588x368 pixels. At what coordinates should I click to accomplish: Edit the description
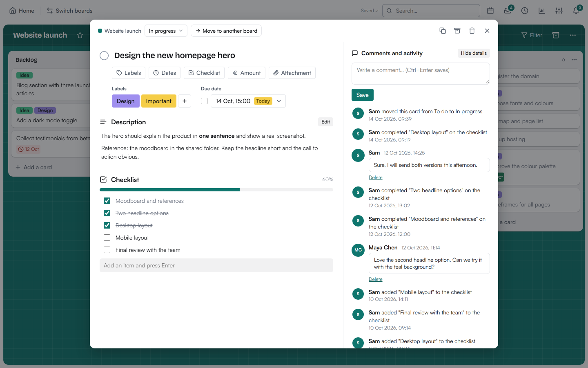325,122
